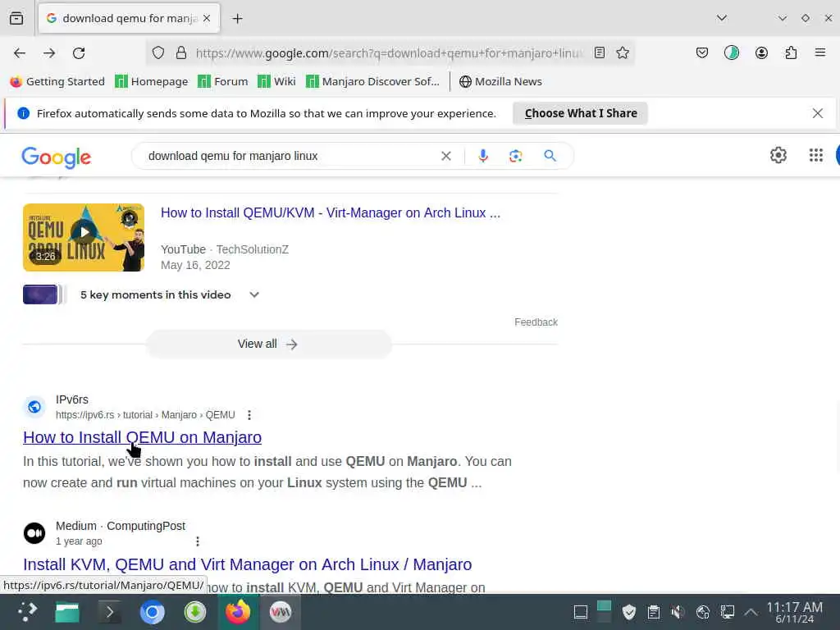Image resolution: width=840 pixels, height=630 pixels.
Task: Open the Wiki bookmark
Action: click(276, 81)
